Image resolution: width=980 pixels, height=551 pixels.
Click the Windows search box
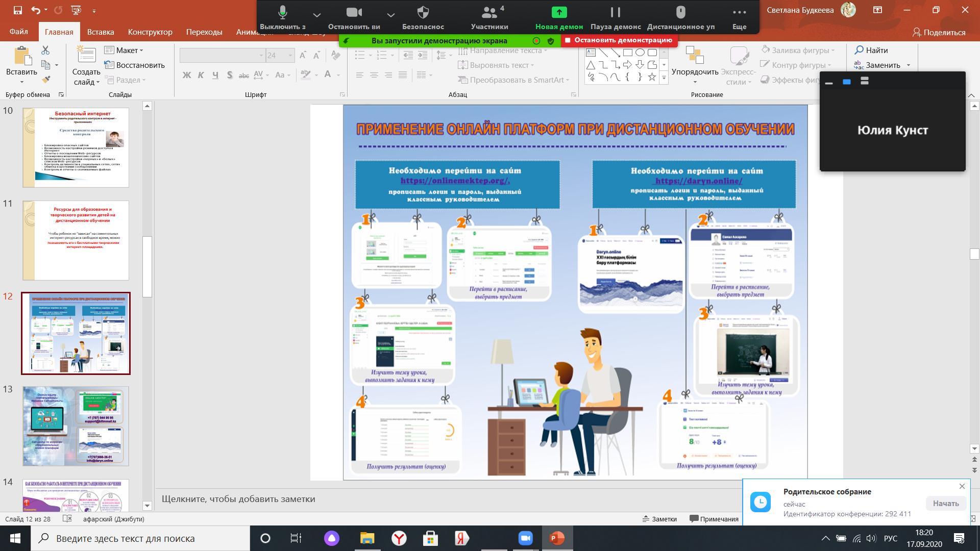coord(140,538)
